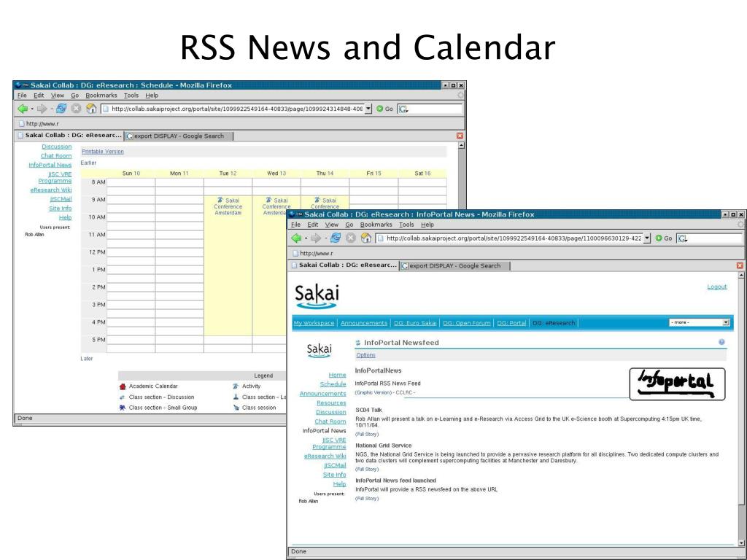Click Stop icon in Schedule window toolbar
Image resolution: width=747 pixels, height=560 pixels.
click(x=76, y=109)
